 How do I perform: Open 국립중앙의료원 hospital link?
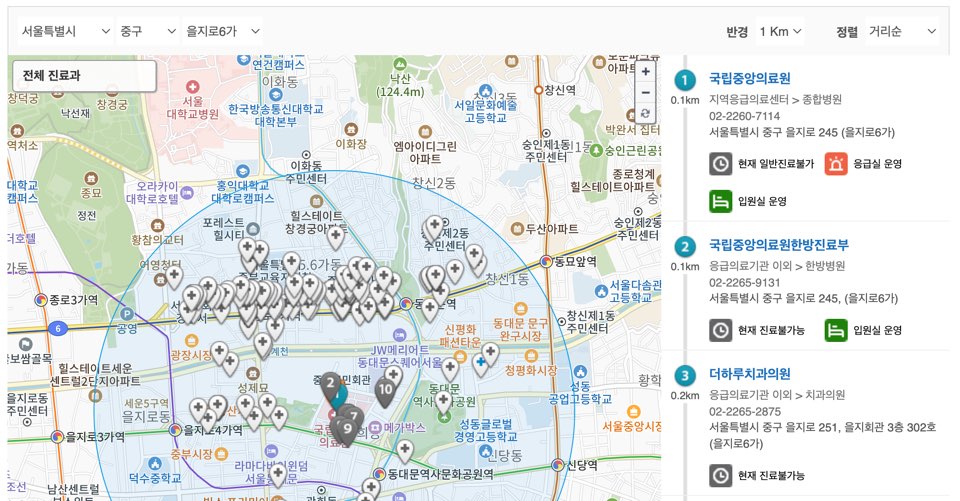[x=749, y=78]
